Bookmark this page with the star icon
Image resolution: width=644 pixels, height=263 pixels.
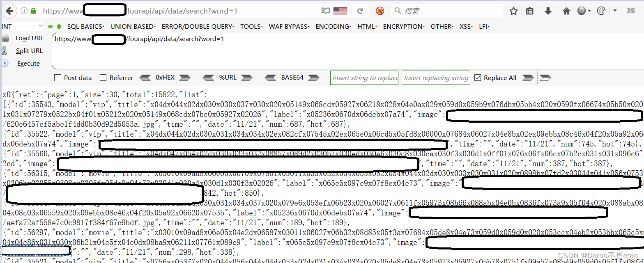point(513,11)
